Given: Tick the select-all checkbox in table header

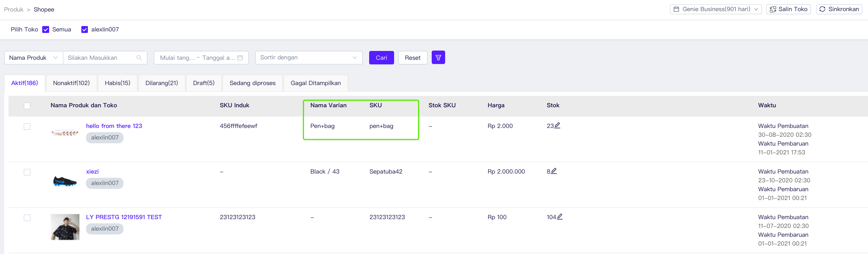Looking at the screenshot, I should pyautogui.click(x=27, y=106).
